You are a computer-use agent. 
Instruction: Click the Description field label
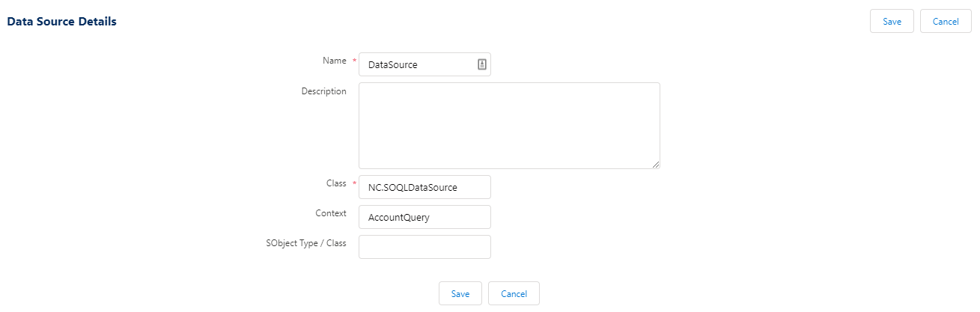tap(323, 91)
